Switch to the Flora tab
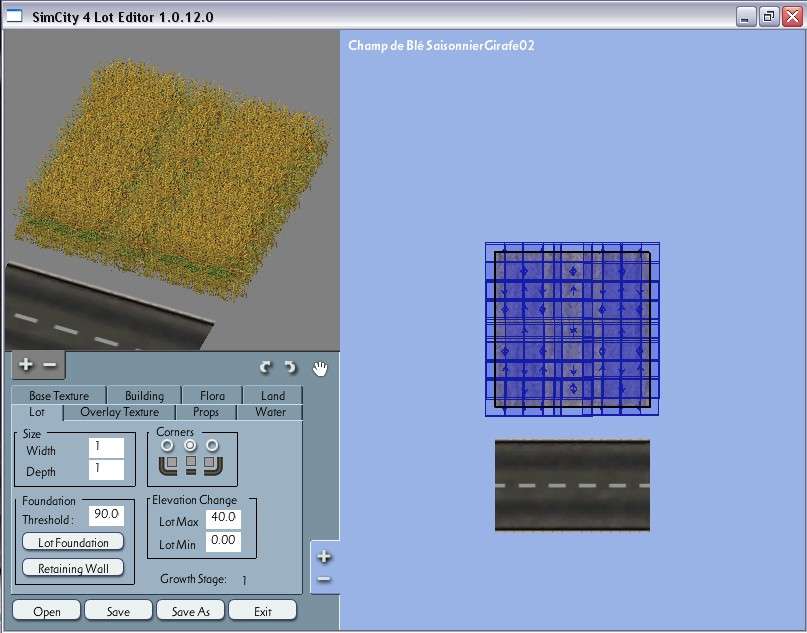 (212, 395)
